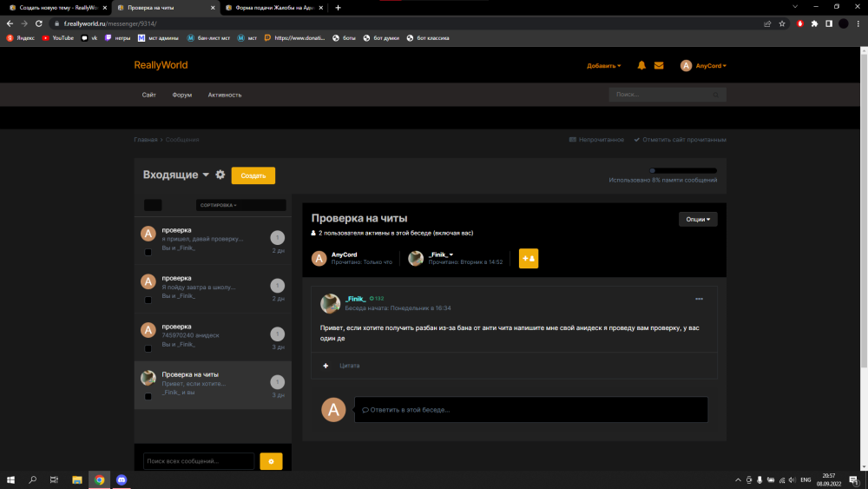Open the AnyCord account dropdown
This screenshot has height=489, width=868.
711,65
